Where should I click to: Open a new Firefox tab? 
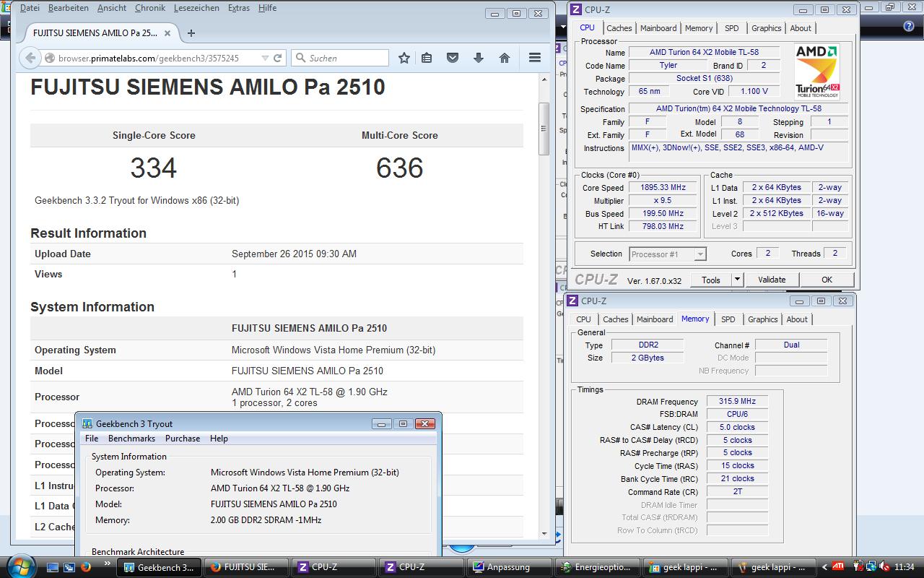point(191,33)
